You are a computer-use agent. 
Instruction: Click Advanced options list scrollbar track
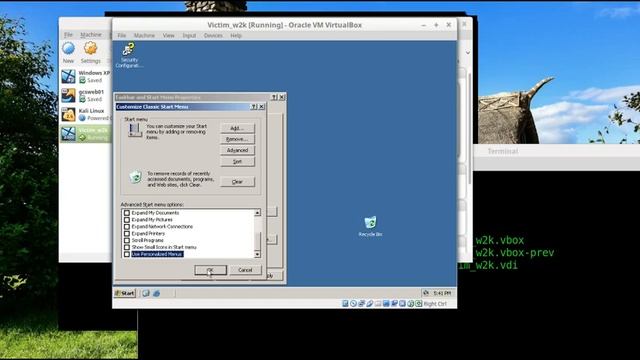pos(257,224)
